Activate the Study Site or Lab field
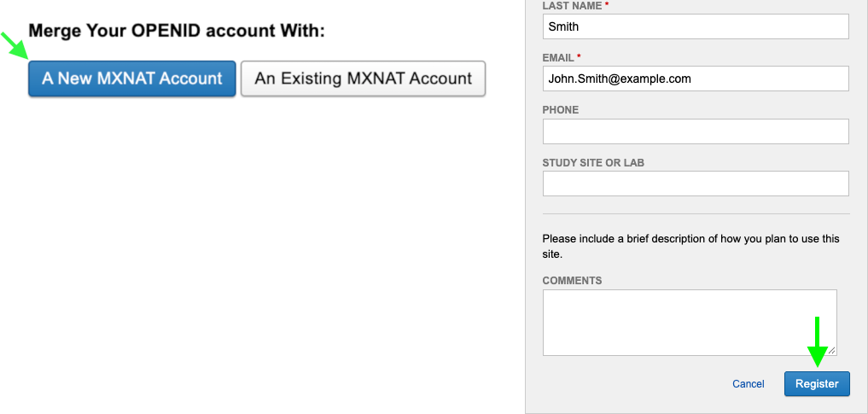Screen dimensions: 868x414 696,184
